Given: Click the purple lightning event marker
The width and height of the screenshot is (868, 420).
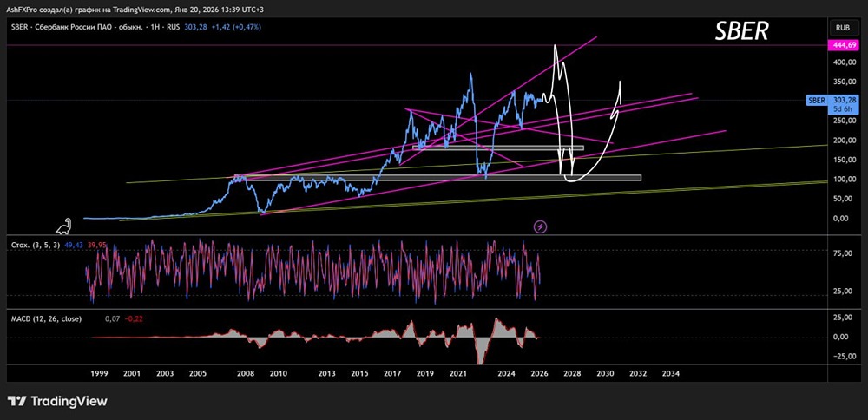Looking at the screenshot, I should tap(540, 226).
